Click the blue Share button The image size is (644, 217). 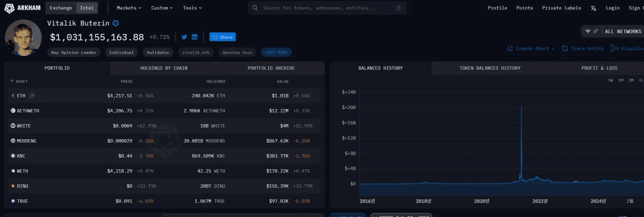point(222,37)
